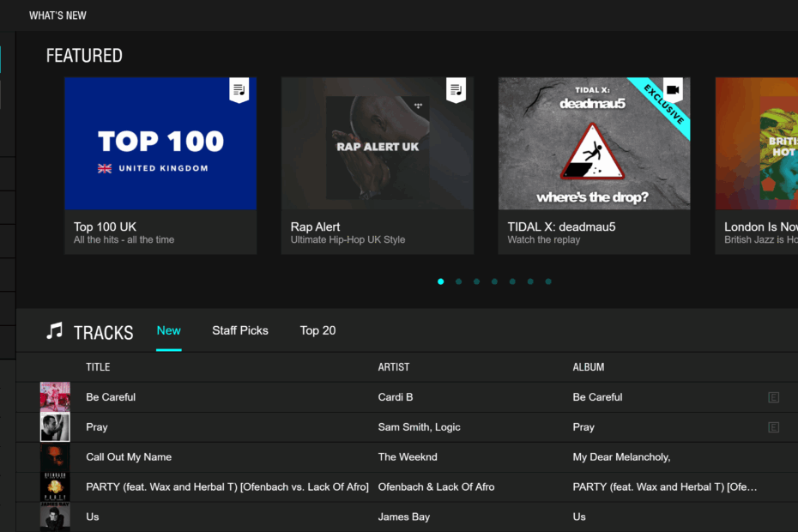The height and width of the screenshot is (532, 798).
Task: Open artist The Weeknd
Action: pos(407,457)
